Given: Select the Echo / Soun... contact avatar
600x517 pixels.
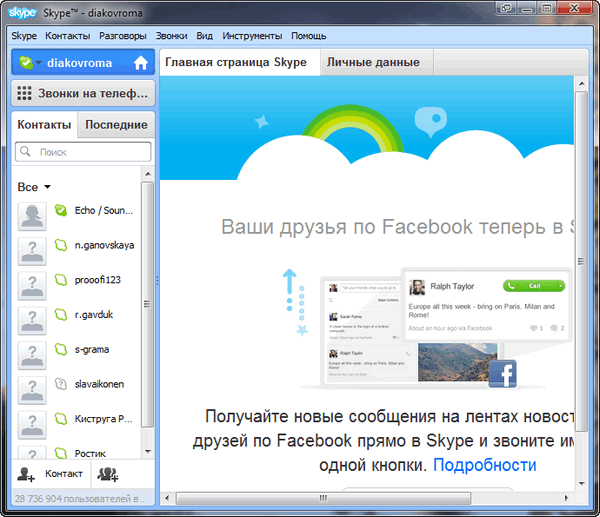Looking at the screenshot, I should 32,217.
